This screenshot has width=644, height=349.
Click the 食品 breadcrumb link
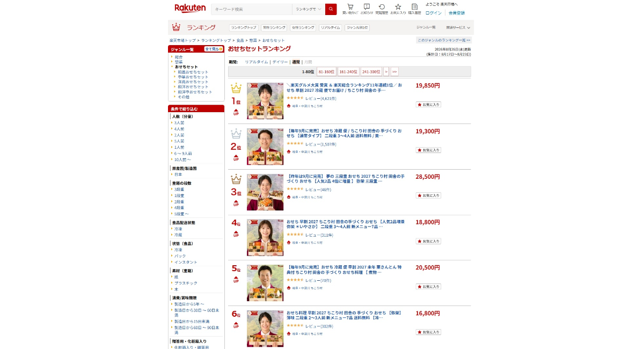[x=240, y=40]
